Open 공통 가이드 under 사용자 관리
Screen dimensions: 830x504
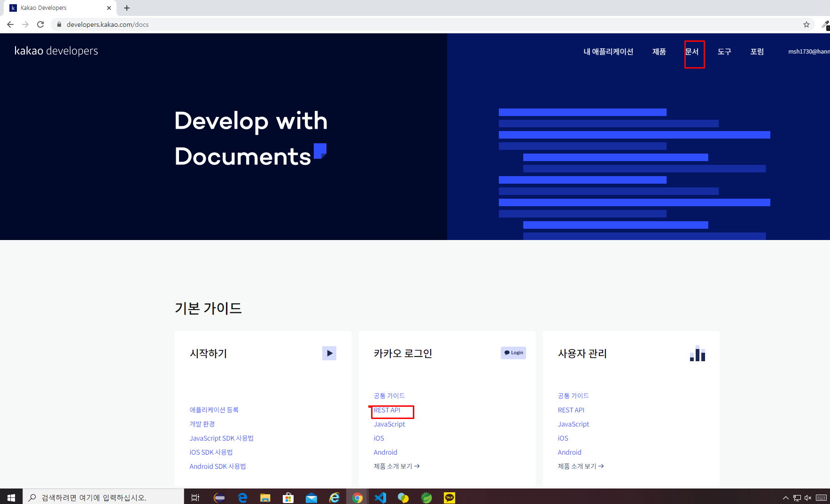pyautogui.click(x=573, y=396)
